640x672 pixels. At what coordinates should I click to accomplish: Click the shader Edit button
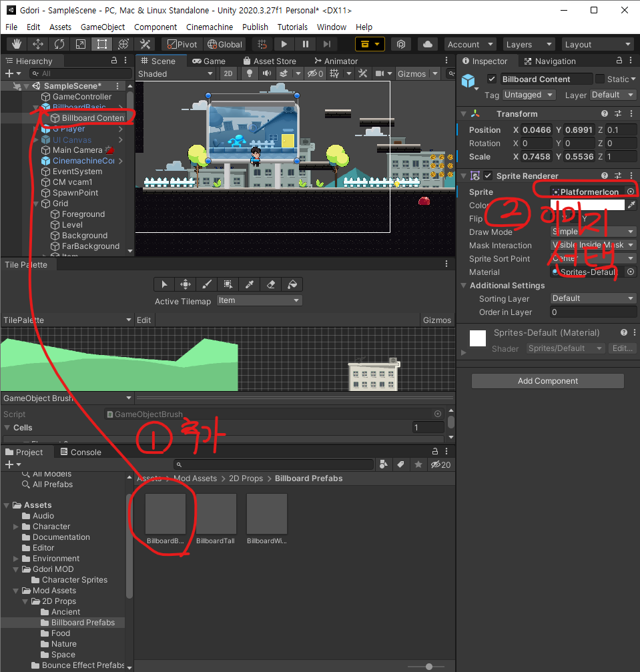pos(622,348)
